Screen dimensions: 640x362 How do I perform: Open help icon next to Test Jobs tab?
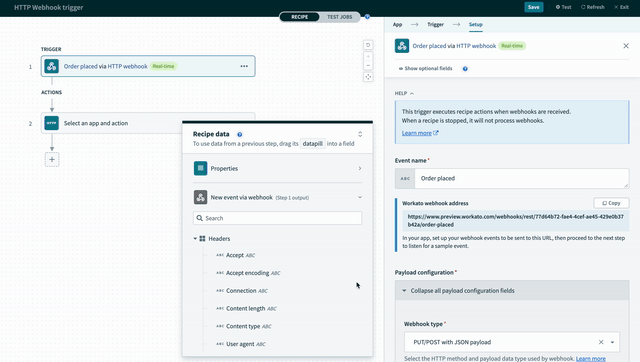[x=367, y=17]
